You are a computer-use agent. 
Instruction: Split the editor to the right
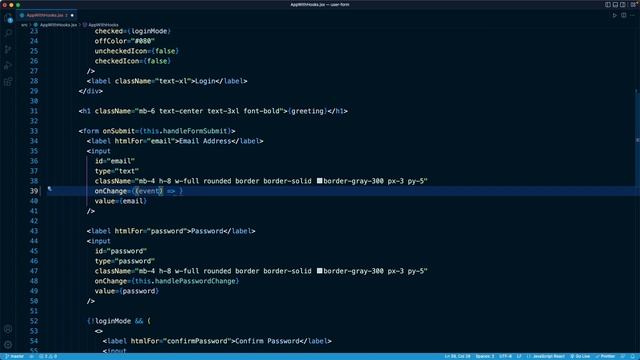pos(624,15)
